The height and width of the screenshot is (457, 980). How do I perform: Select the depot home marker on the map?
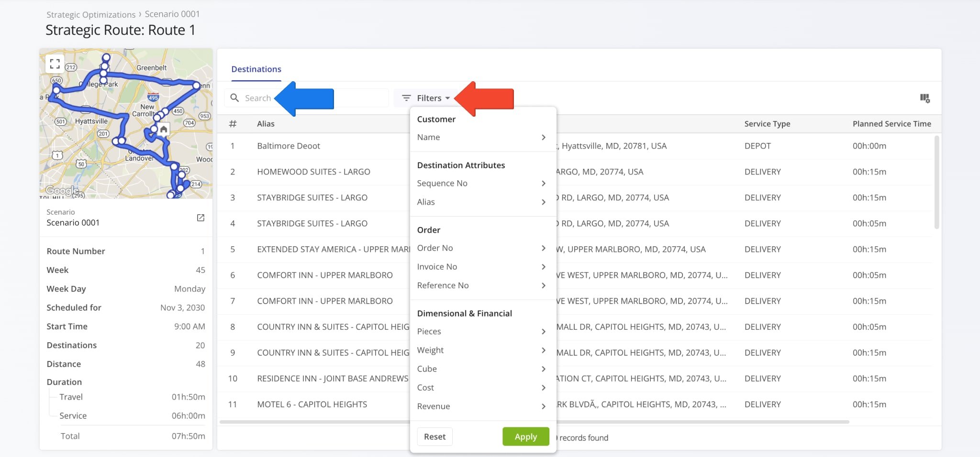162,129
